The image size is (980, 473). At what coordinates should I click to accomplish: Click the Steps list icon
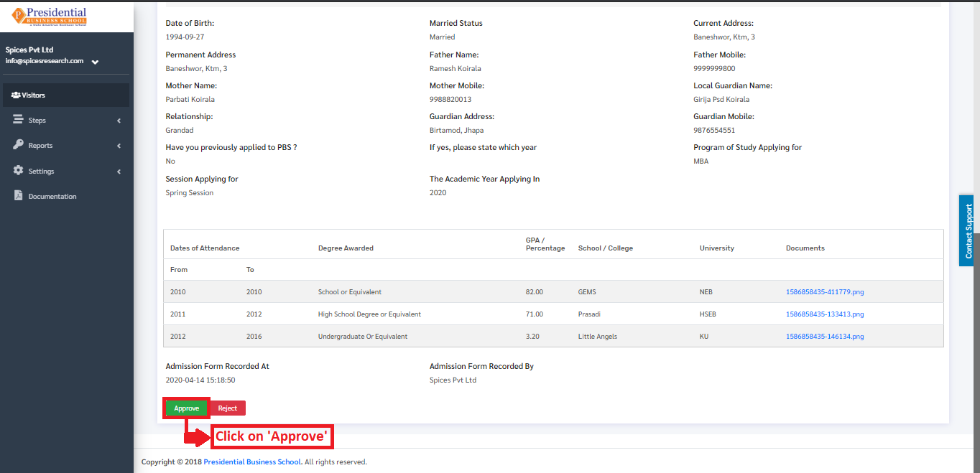[18, 120]
